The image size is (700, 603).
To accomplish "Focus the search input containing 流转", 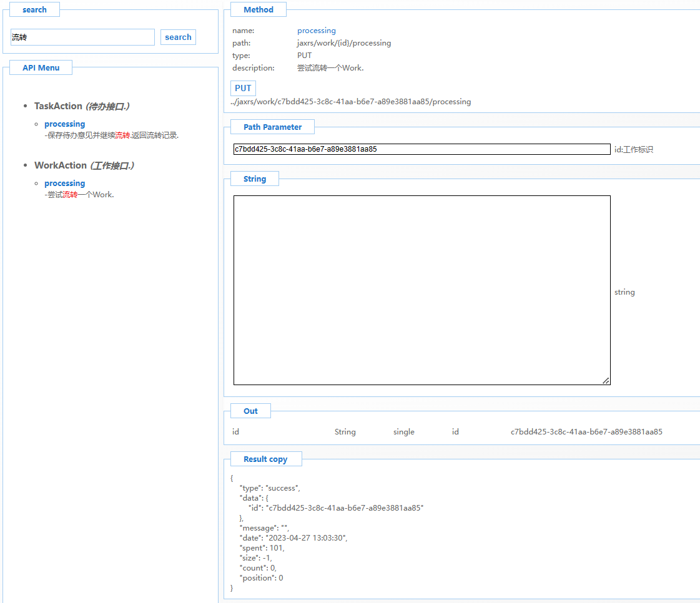I will click(82, 37).
